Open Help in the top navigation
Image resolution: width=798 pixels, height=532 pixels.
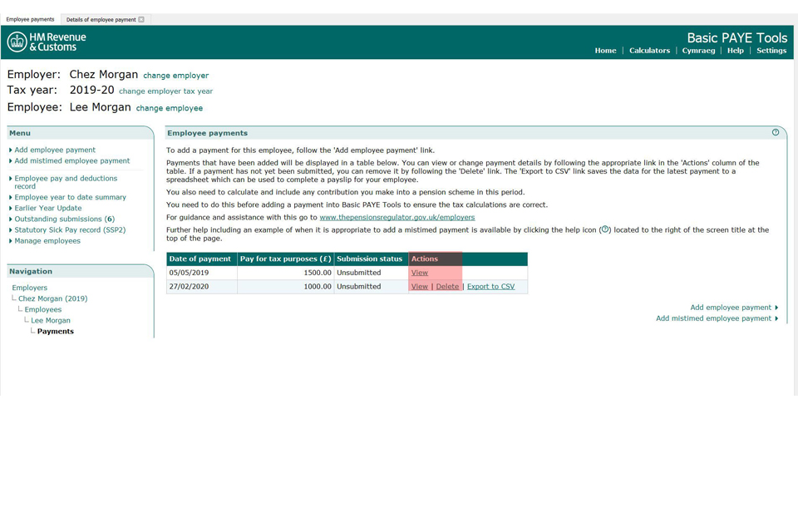click(x=735, y=51)
